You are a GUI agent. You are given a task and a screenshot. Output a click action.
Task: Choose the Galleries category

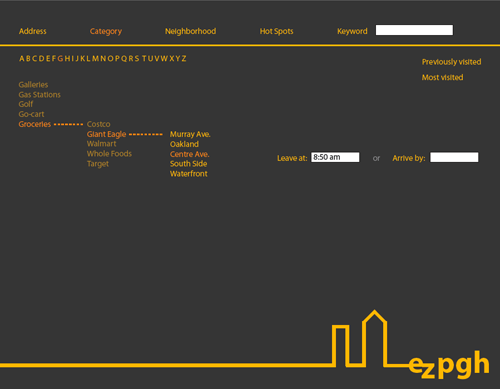(33, 85)
